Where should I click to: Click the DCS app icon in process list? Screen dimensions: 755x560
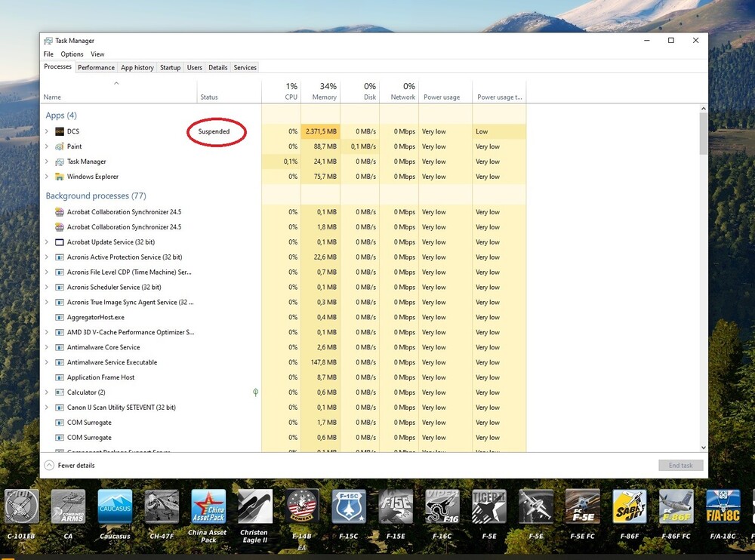tap(60, 131)
